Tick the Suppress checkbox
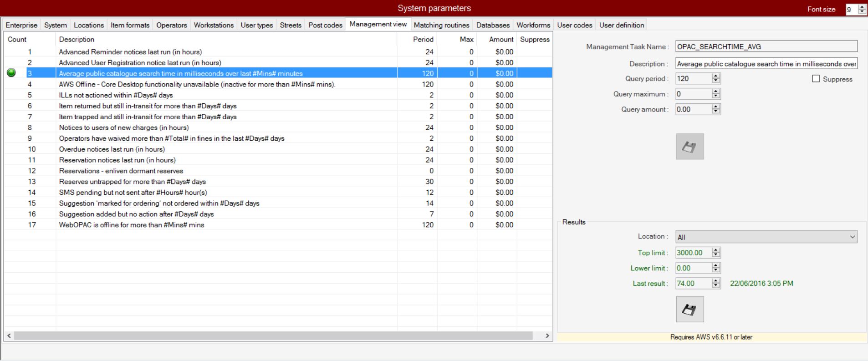 point(816,79)
